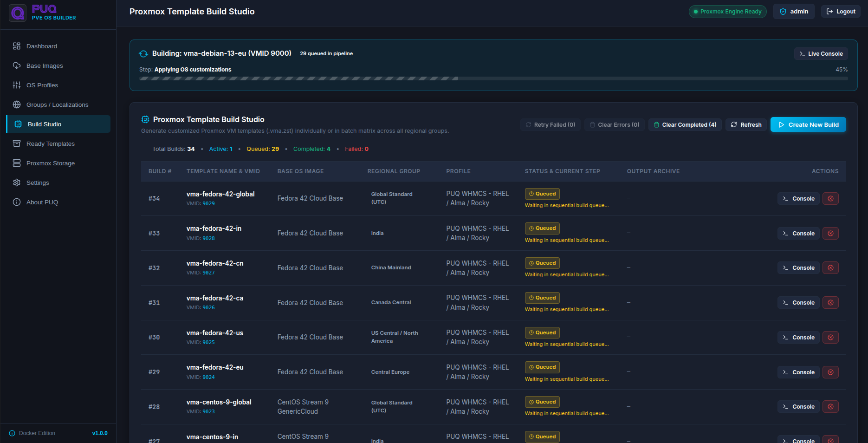Open OS Profiles section

pyautogui.click(x=58, y=85)
